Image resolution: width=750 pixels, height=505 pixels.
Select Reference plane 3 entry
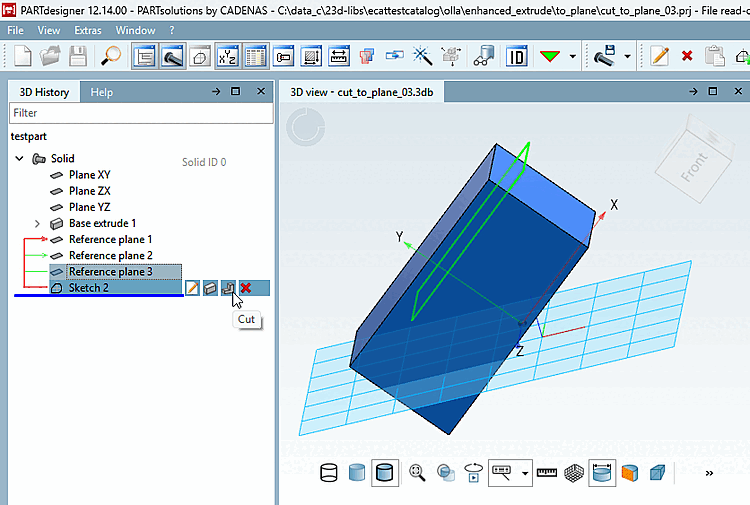coord(110,272)
